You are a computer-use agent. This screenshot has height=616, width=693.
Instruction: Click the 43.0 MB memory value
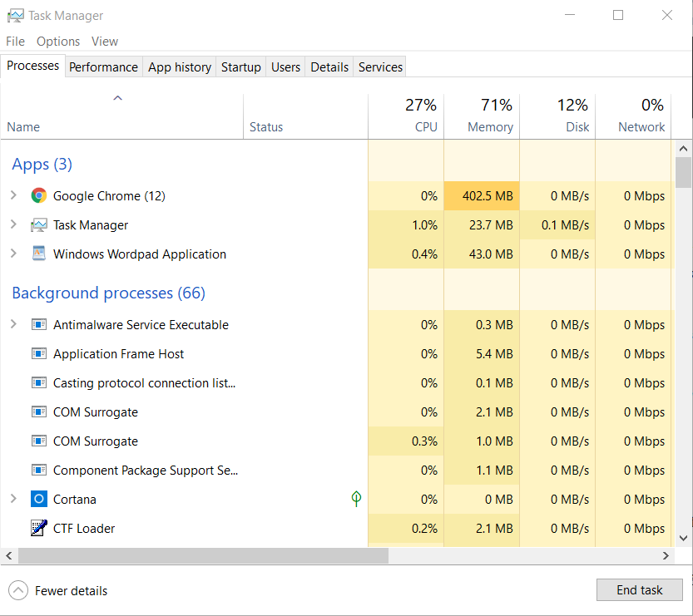491,254
